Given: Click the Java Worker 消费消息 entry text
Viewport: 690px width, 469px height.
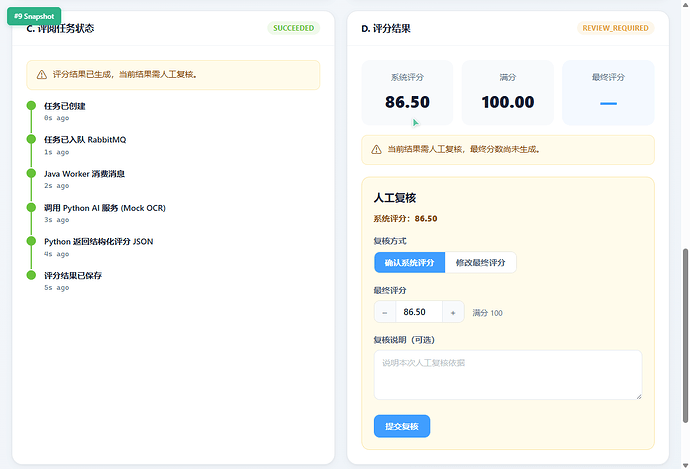Looking at the screenshot, I should click(84, 174).
